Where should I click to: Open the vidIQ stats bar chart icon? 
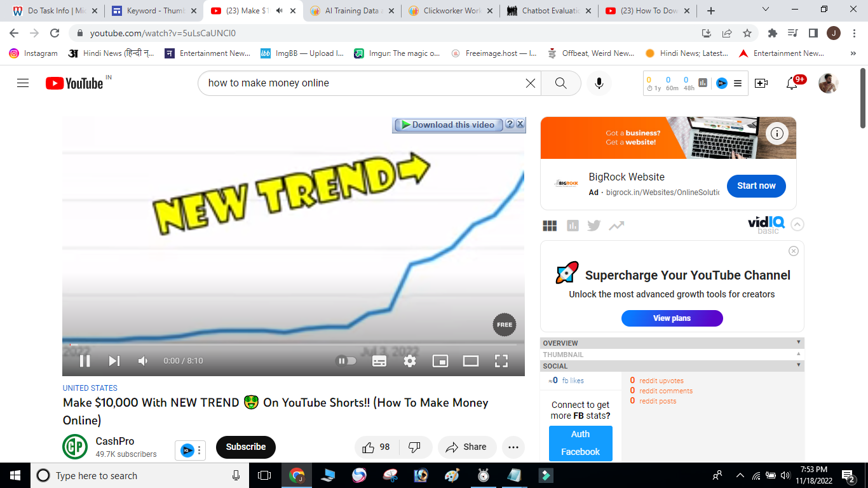click(x=703, y=83)
